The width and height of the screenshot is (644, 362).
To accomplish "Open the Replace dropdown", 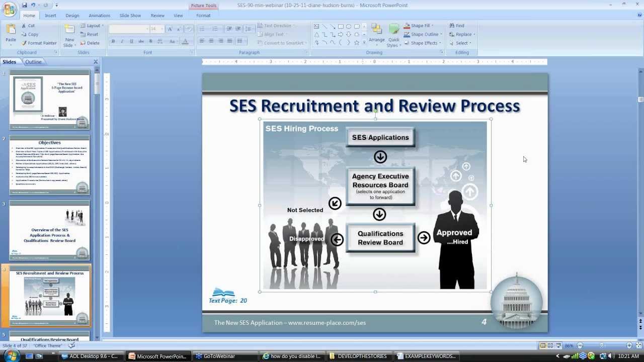I will [461, 34].
